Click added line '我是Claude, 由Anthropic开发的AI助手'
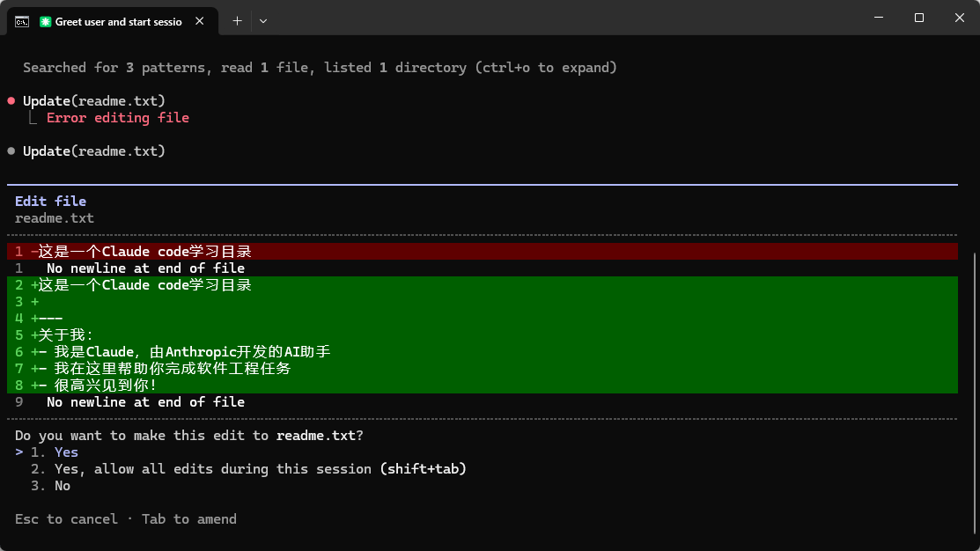This screenshot has width=980, height=551. pos(482,352)
